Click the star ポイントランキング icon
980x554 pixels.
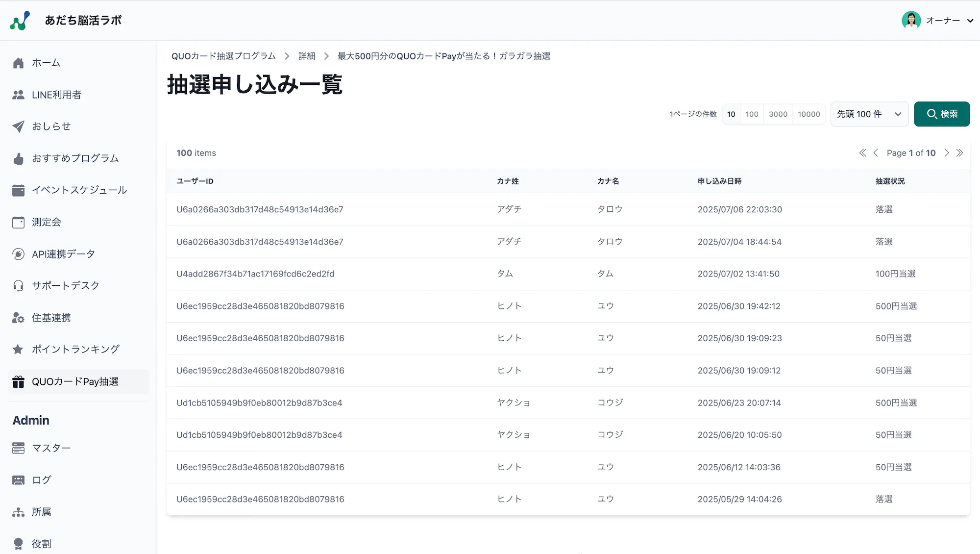[x=18, y=350]
